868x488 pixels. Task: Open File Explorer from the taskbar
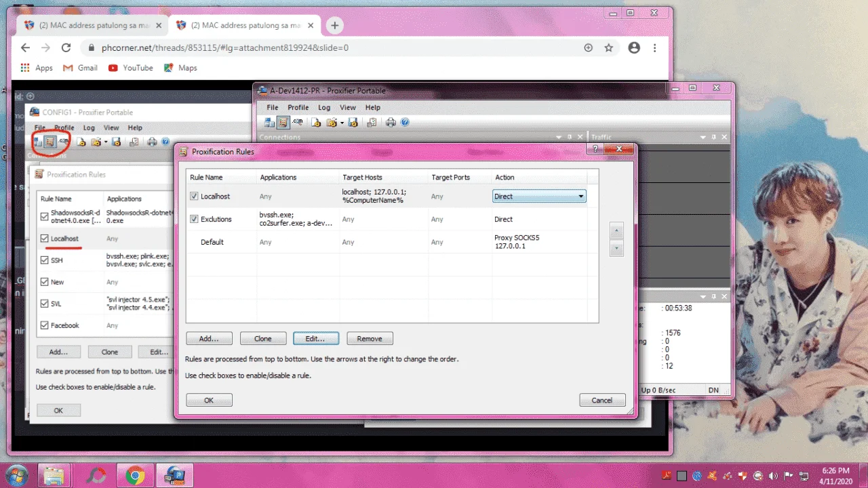pos(55,476)
